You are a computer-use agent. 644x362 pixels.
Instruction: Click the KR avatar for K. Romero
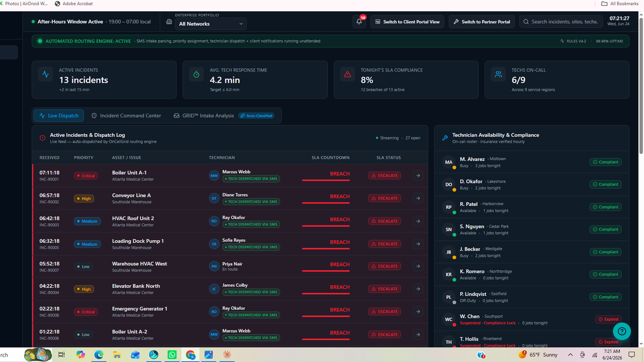(x=449, y=275)
